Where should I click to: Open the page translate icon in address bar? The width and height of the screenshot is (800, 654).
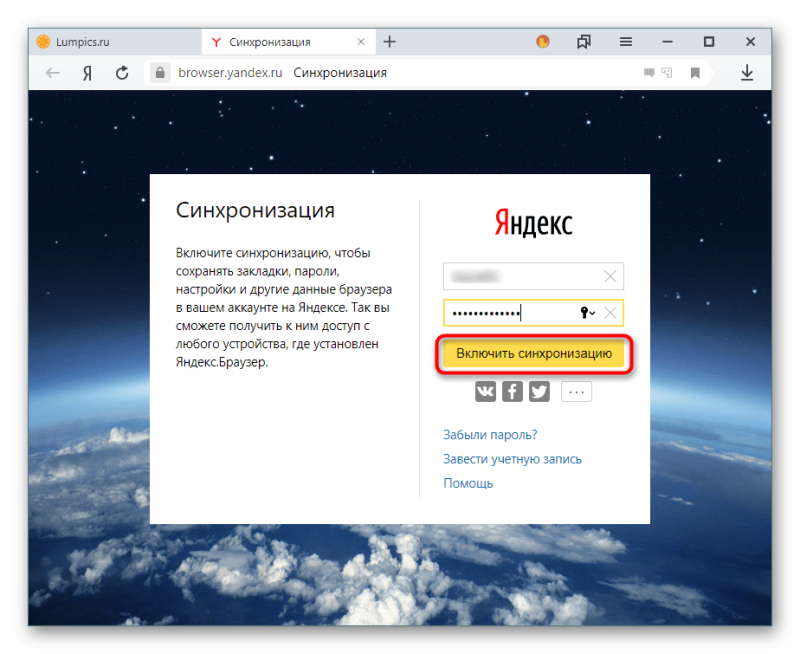(x=666, y=73)
